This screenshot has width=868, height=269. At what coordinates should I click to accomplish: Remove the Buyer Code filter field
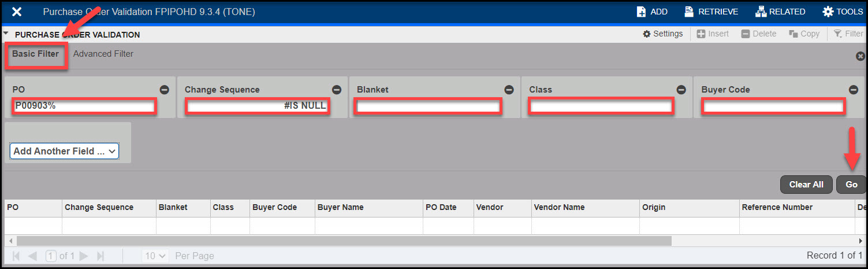[x=854, y=90]
